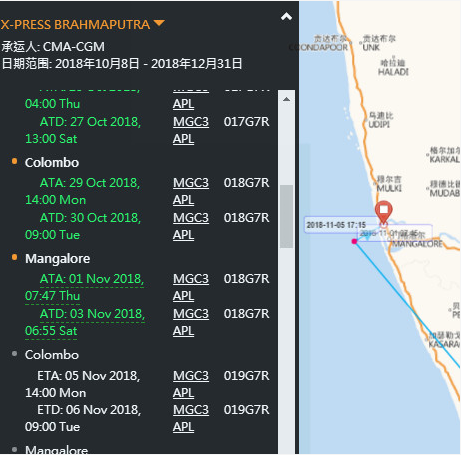The width and height of the screenshot is (461, 455).
Task: Click the blue ship arrow icon on map
Action: pos(367,237)
